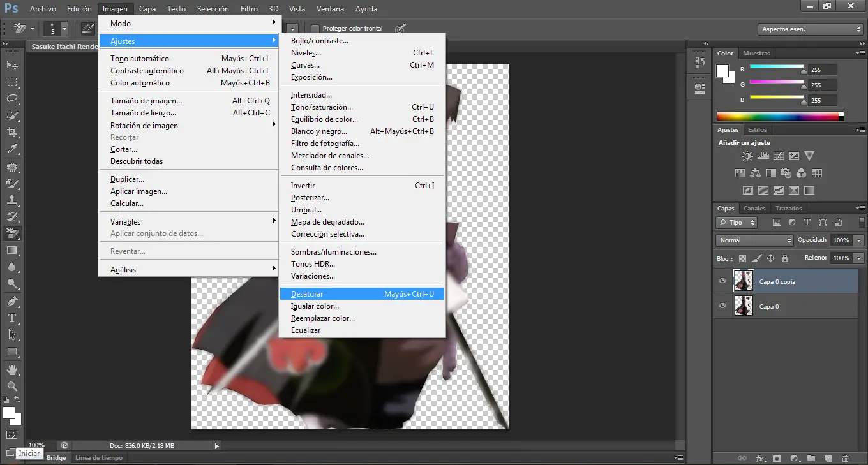Select the Move tool
Image resolution: width=868 pixels, height=465 pixels.
pos(12,65)
